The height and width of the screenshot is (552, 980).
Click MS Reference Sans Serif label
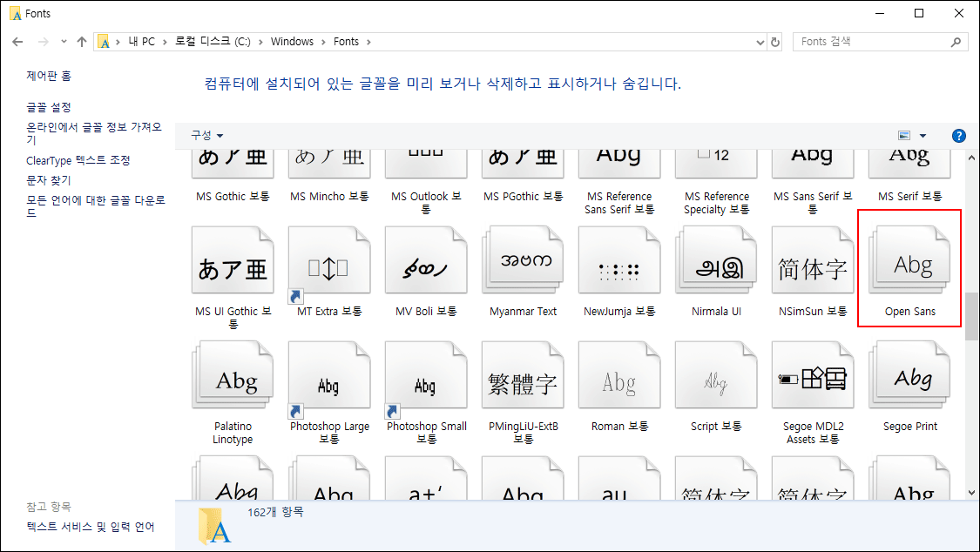click(619, 202)
